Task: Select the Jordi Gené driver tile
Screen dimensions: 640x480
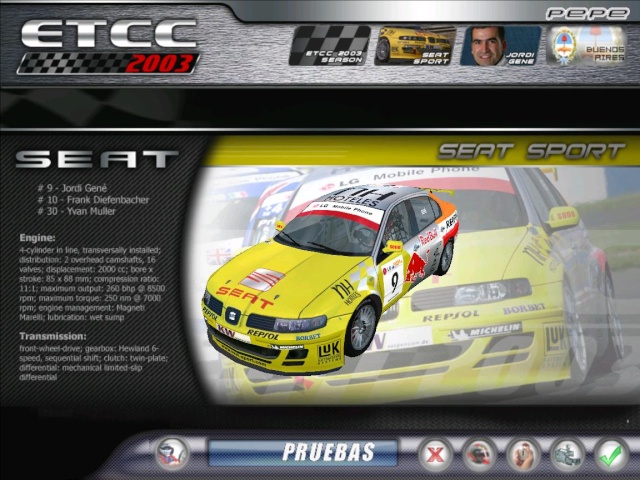Action: pos(501,46)
